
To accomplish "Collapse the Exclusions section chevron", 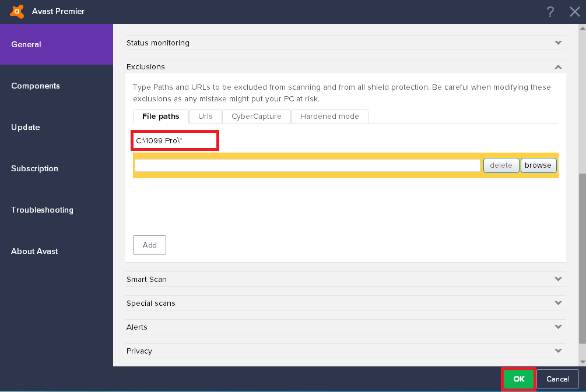I will coord(559,67).
